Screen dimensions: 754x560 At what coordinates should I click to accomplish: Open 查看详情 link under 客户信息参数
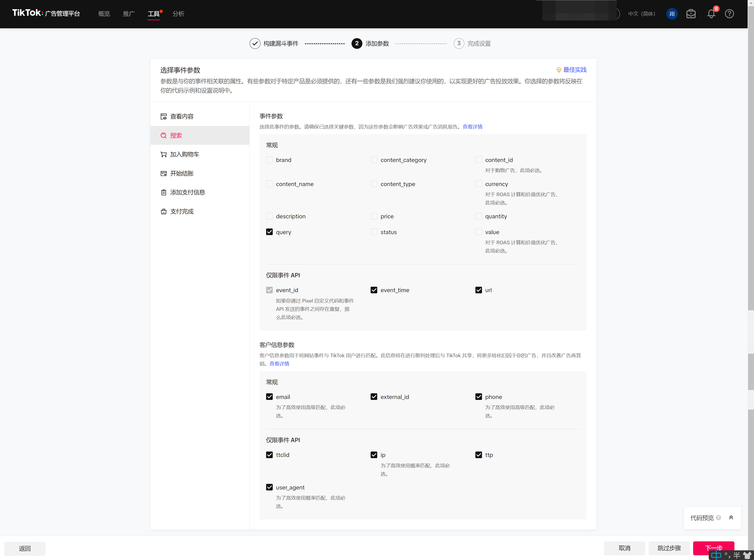click(x=279, y=364)
